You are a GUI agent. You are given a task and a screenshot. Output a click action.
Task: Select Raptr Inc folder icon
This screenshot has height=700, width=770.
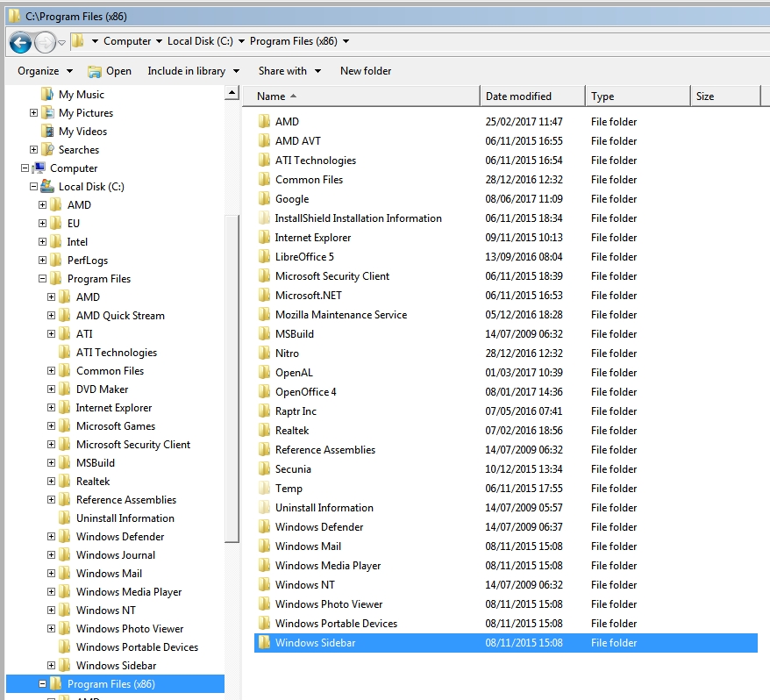click(x=264, y=411)
